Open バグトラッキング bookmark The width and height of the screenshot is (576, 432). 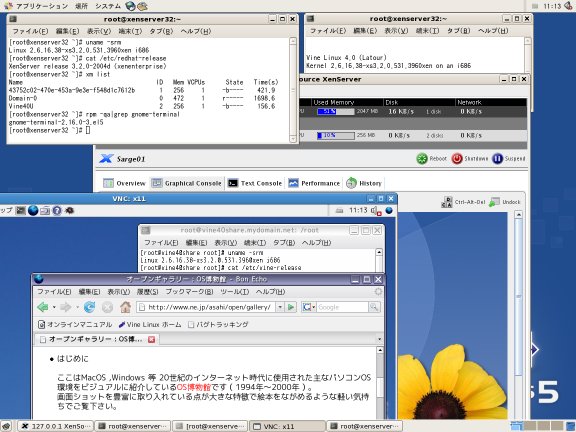218,324
